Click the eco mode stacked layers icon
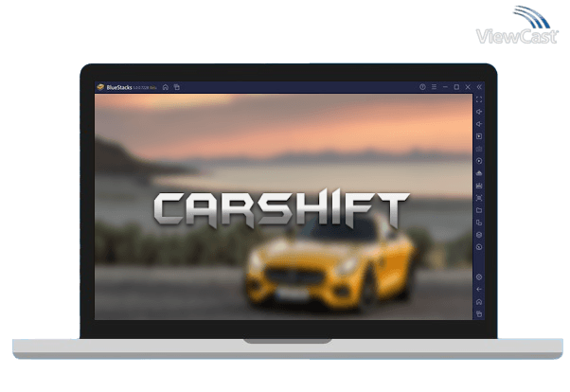The image size is (570, 392). tap(479, 235)
